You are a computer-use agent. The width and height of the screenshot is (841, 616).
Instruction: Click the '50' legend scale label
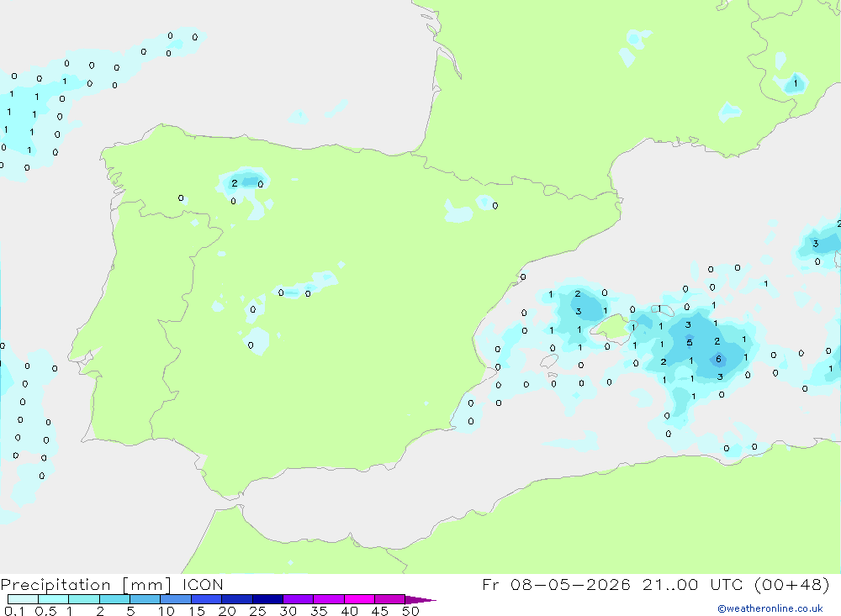click(x=410, y=611)
